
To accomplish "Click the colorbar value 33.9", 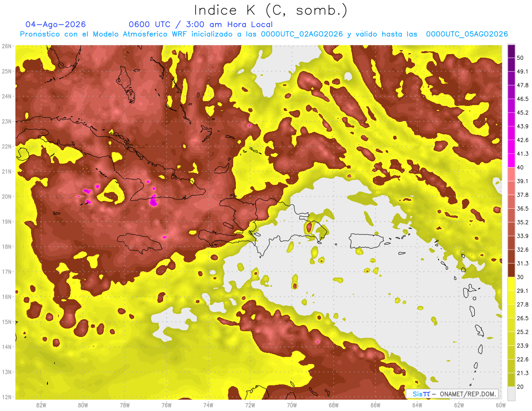I will [522, 236].
